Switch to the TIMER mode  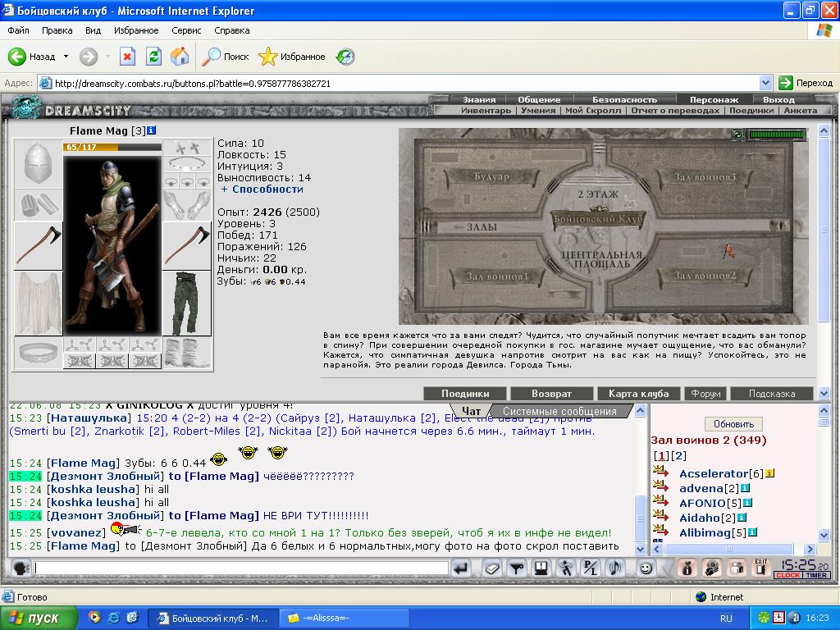816,575
